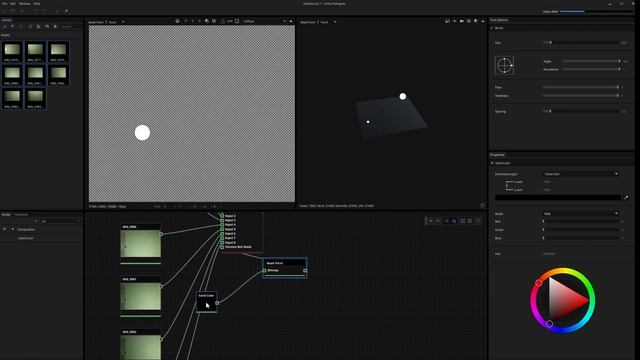Click the search field in Nodes panel

pos(60,221)
